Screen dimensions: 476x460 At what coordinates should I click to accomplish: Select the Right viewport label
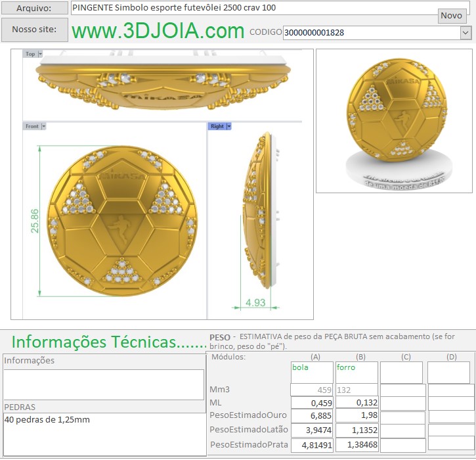[217, 126]
